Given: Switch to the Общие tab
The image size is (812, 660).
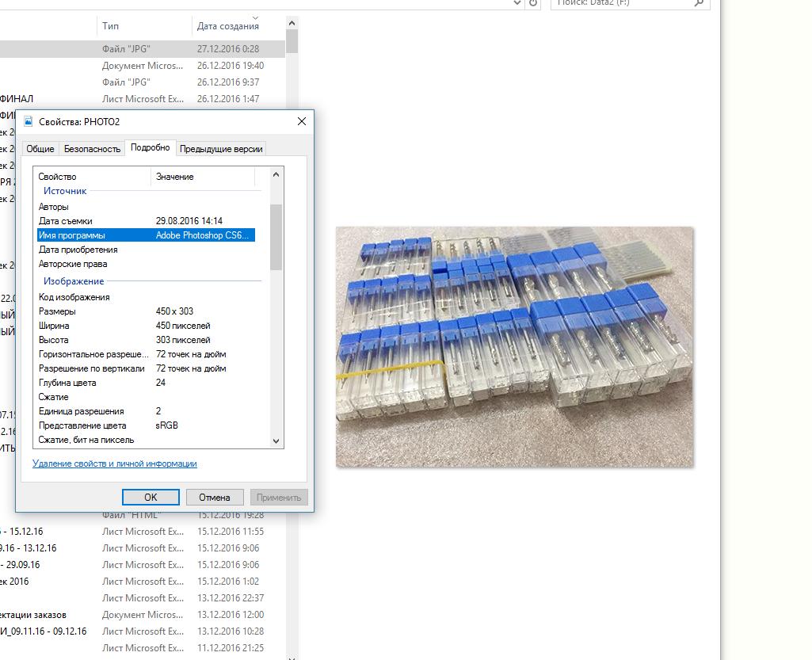Looking at the screenshot, I should pyautogui.click(x=40, y=149).
